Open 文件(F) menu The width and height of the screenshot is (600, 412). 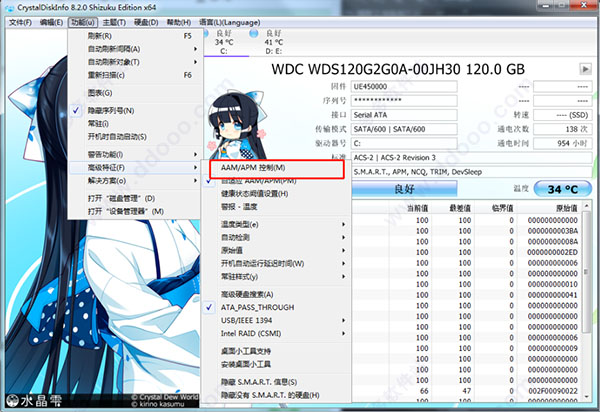[x=20, y=23]
